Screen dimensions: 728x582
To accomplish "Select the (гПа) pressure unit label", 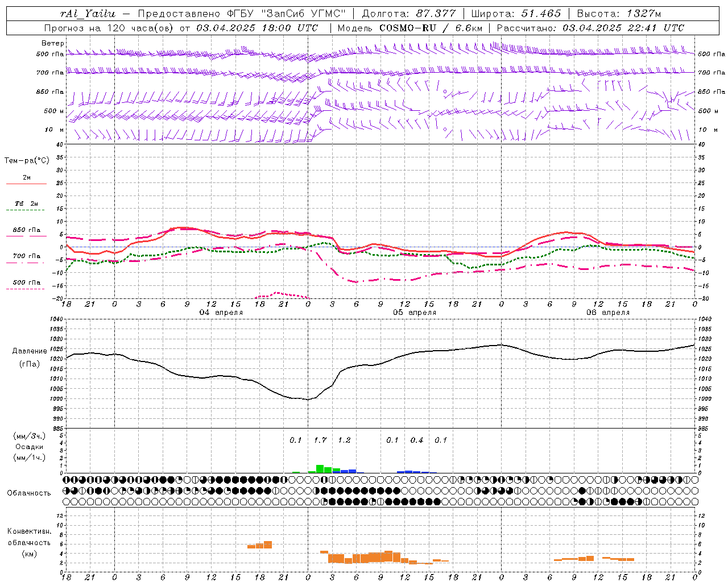I will point(29,364).
